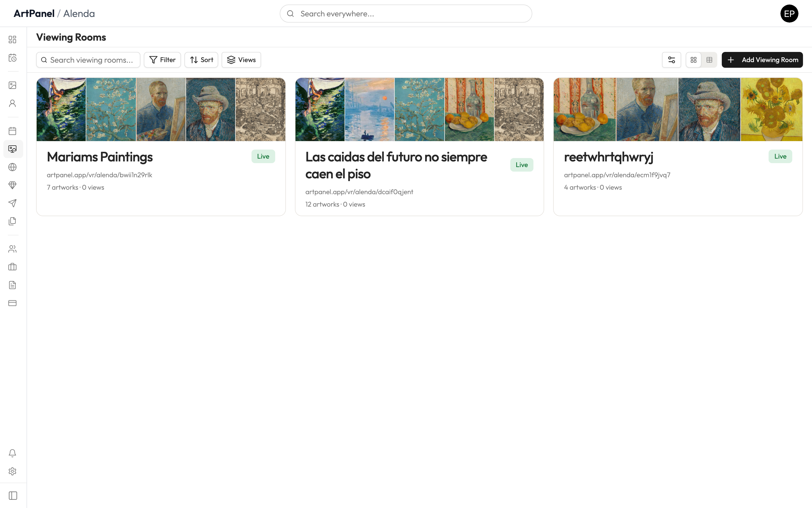This screenshot has height=508, width=812.
Task: Open display options sliders icon button
Action: (671, 60)
